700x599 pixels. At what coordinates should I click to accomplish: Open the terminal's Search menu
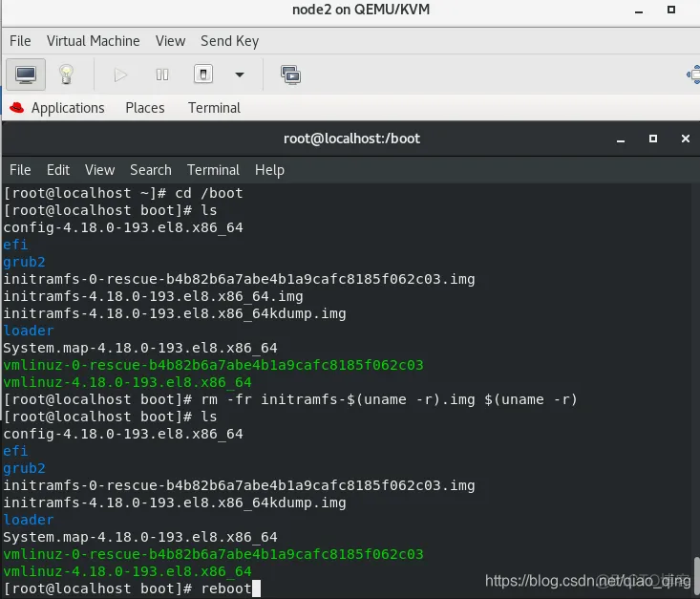coord(151,170)
